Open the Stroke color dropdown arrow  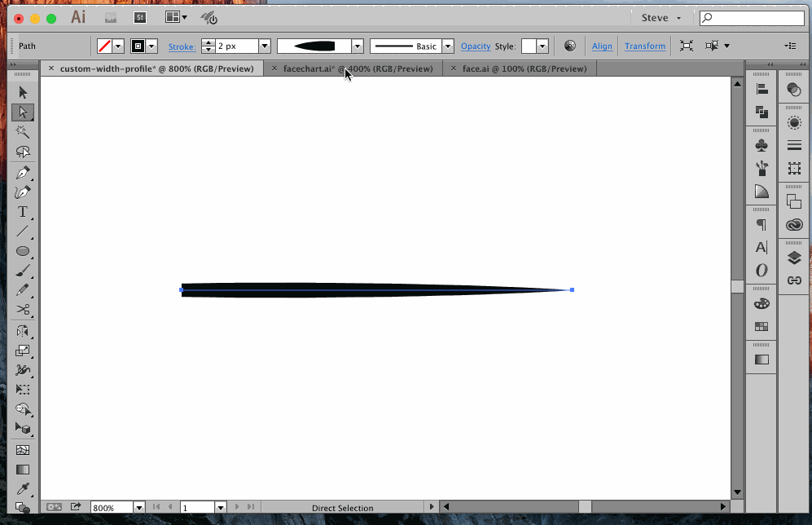pos(151,46)
